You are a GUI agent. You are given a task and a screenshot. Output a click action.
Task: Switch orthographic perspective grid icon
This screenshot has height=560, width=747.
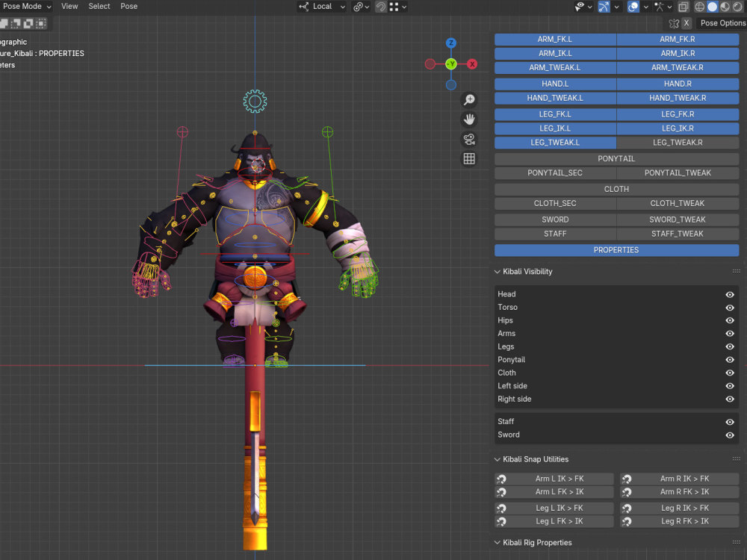point(469,158)
